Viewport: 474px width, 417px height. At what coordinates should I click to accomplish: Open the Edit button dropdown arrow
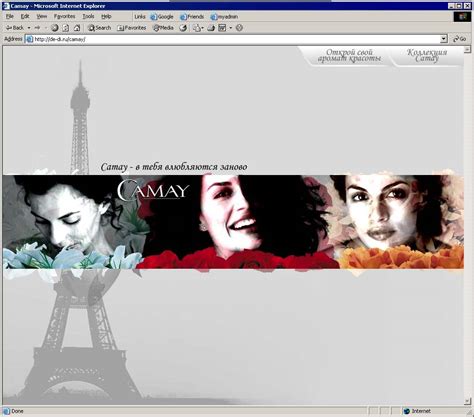coord(230,28)
